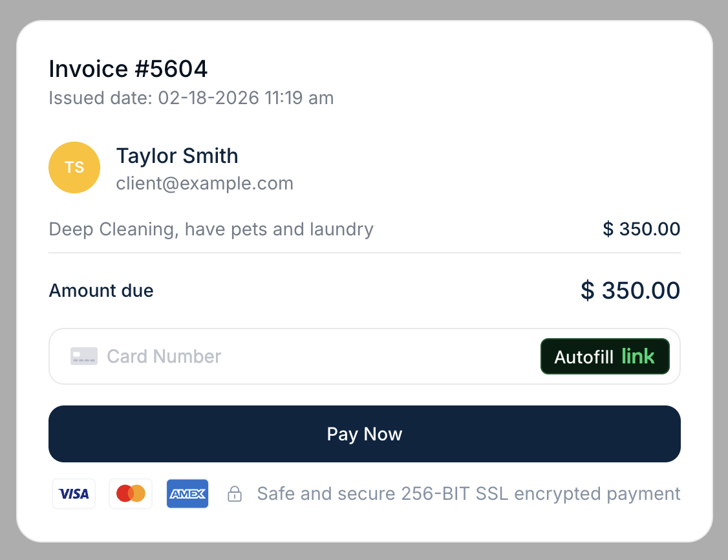Click the issued date text
728x560 pixels.
pos(191,98)
